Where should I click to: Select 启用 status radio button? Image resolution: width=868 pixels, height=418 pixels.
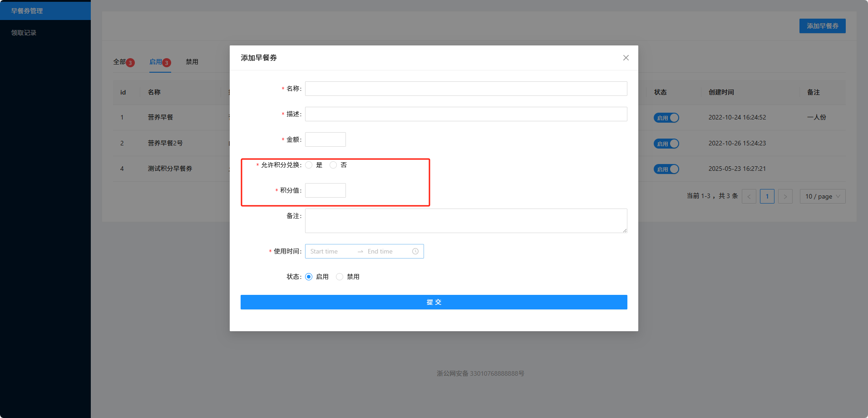309,277
